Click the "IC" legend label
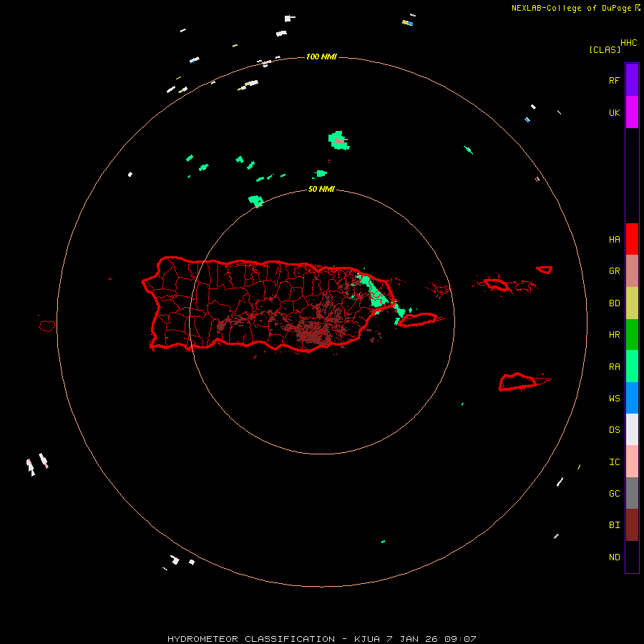 (x=614, y=462)
